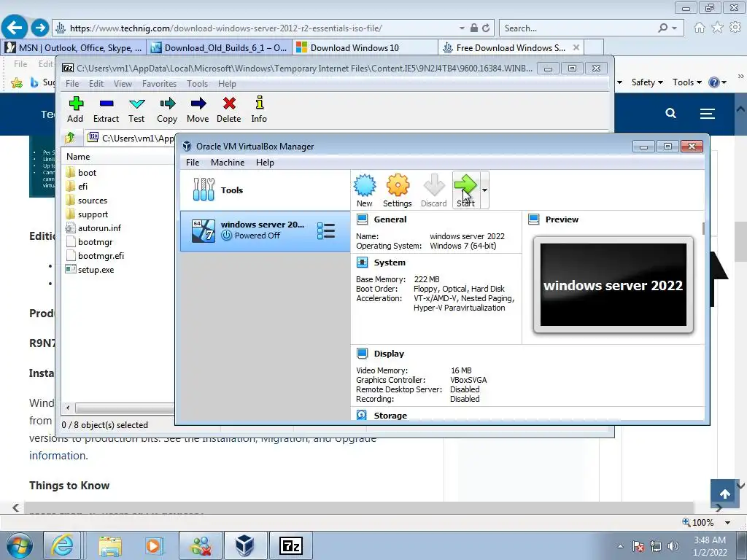The width and height of the screenshot is (747, 560).
Task: Click the Add button in 7-Zip toolbar
Action: tap(75, 109)
